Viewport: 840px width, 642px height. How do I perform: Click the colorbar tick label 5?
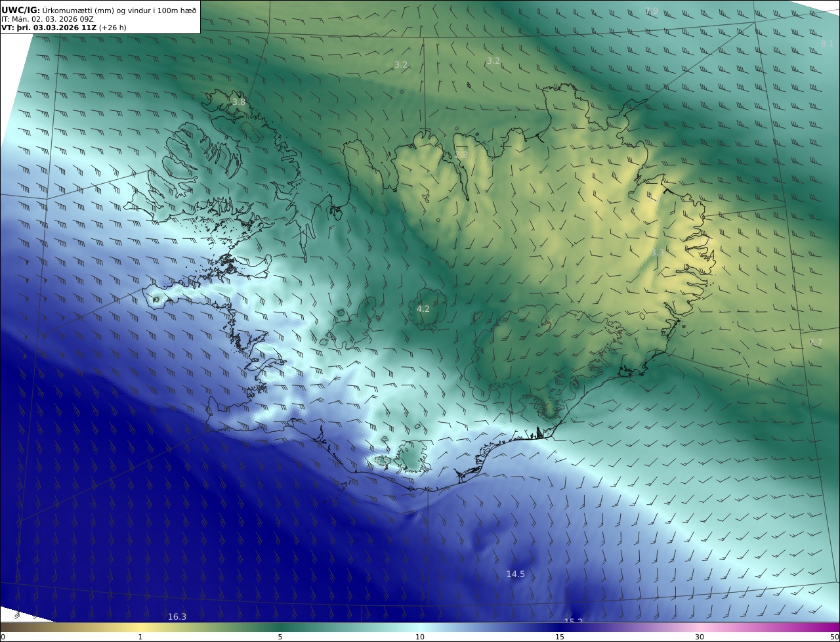(x=280, y=637)
